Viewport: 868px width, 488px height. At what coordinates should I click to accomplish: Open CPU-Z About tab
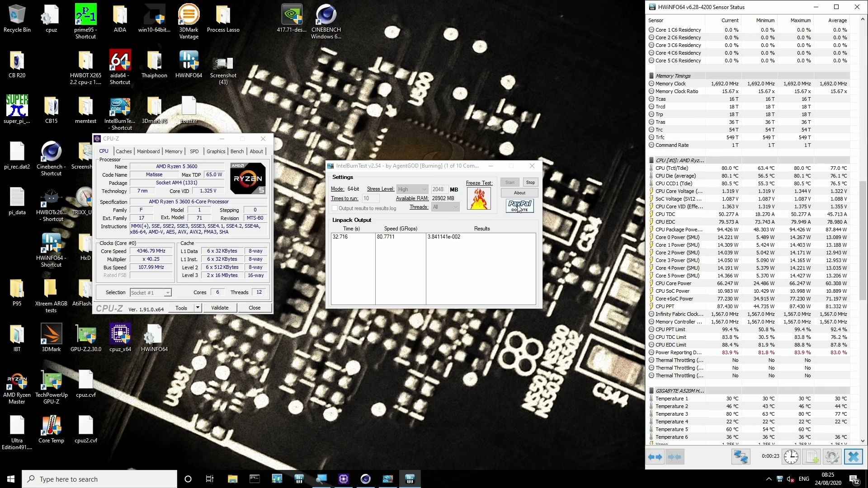click(x=256, y=151)
